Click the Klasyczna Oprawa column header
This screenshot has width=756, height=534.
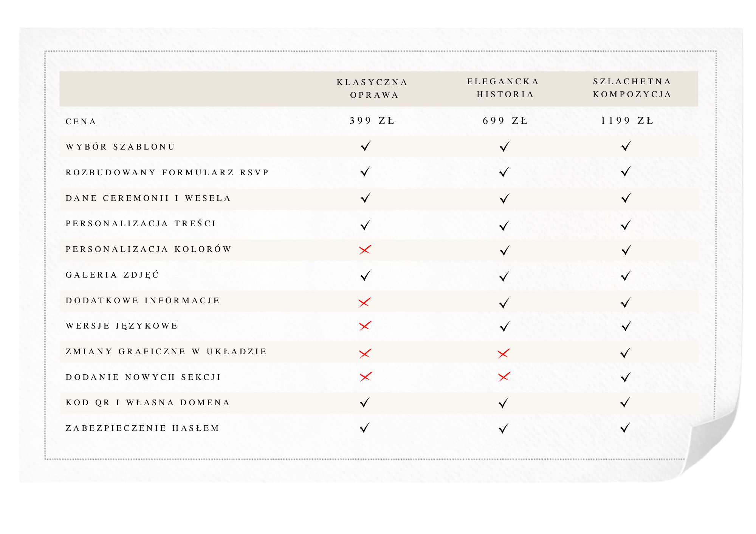pyautogui.click(x=372, y=89)
